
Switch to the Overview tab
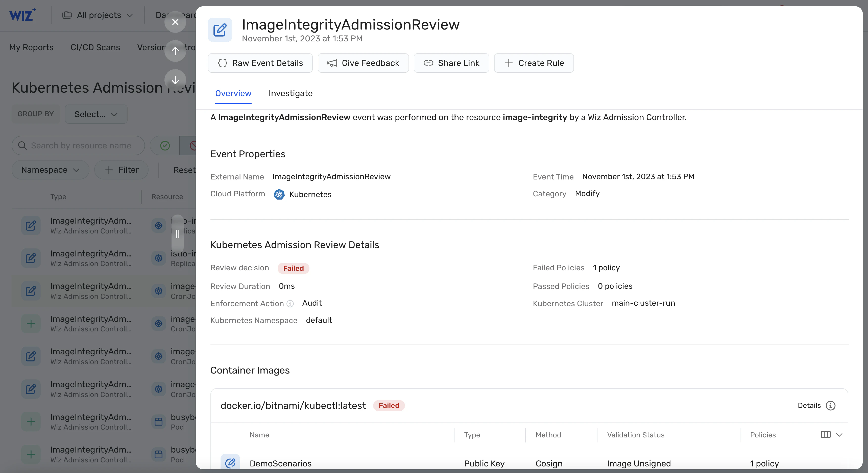pos(233,93)
